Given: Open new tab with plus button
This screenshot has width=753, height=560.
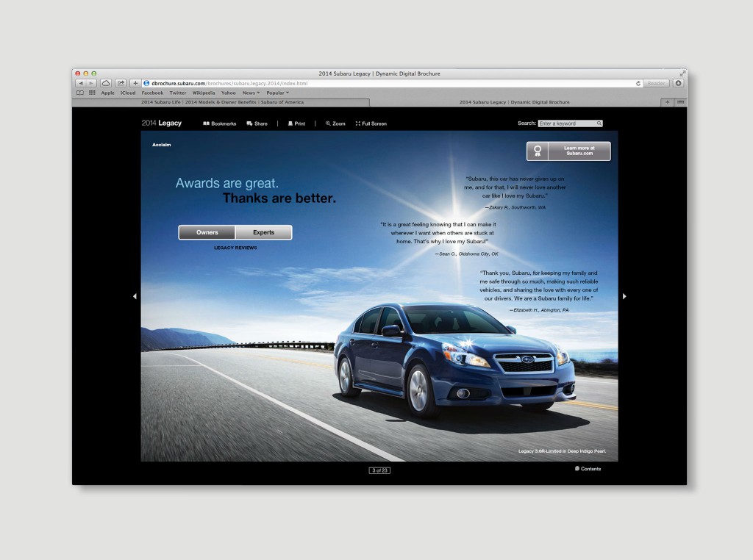Looking at the screenshot, I should (667, 102).
